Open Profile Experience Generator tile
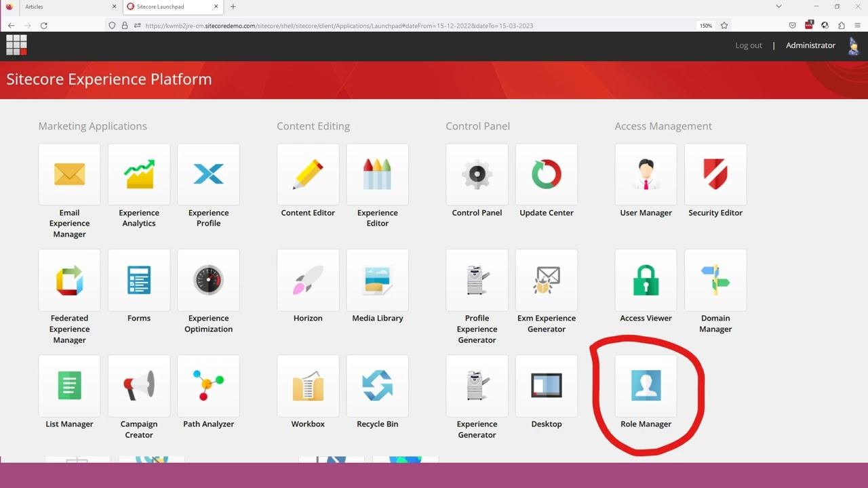The height and width of the screenshot is (488, 868). pyautogui.click(x=477, y=280)
